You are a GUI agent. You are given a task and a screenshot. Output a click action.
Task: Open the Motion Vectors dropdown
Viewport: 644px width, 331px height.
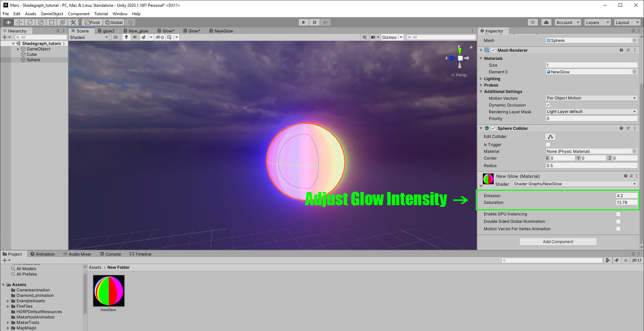pos(592,98)
